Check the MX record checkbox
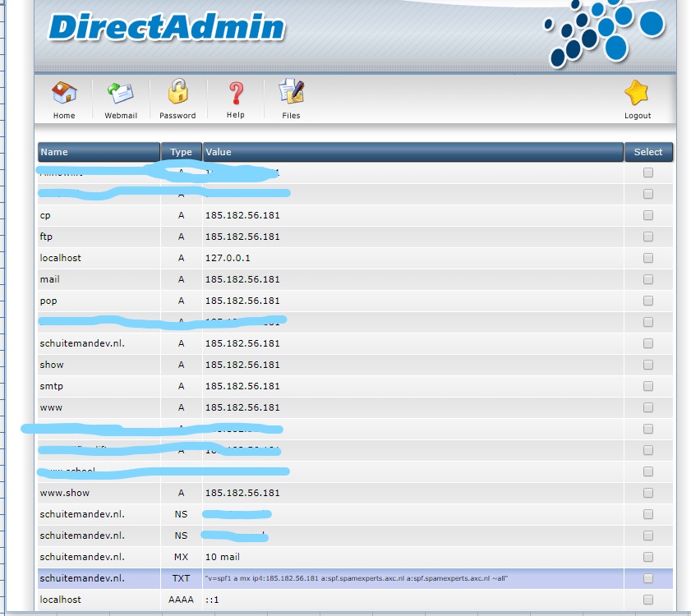Viewport: 691px width, 616px height. [647, 557]
